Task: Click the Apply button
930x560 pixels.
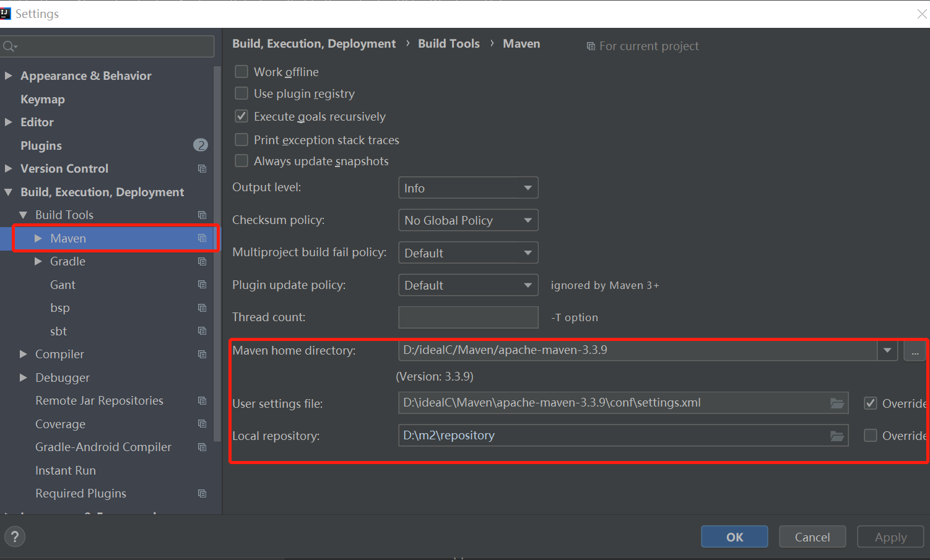Action: 890,536
